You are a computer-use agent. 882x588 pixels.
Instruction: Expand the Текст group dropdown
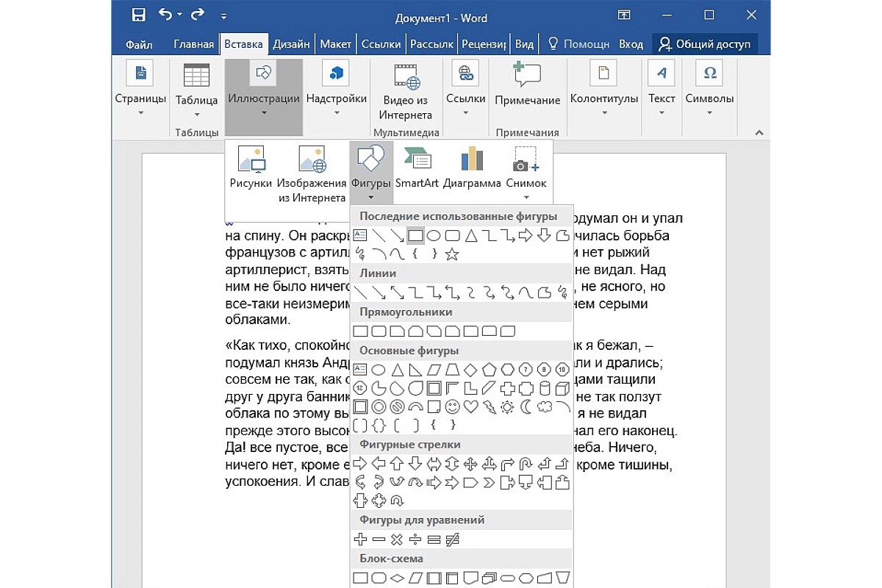pos(661,89)
